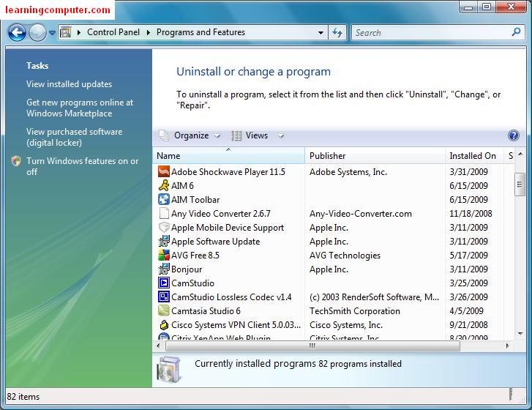Image resolution: width=532 pixels, height=410 pixels.
Task: Select the AIM Toolbar entry
Action: pyautogui.click(x=195, y=200)
